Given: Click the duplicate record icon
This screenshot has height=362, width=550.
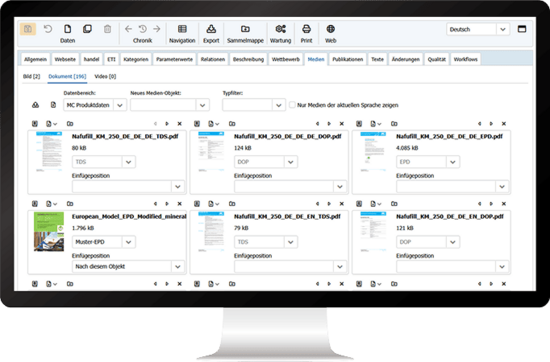Looking at the screenshot, I should pos(87,29).
